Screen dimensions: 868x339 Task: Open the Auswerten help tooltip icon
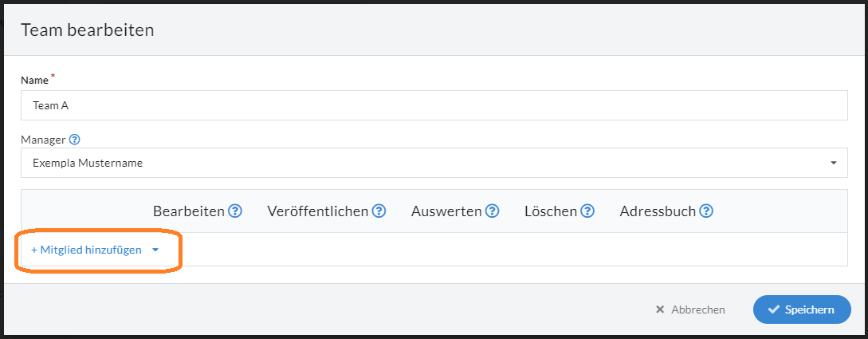[x=492, y=211]
